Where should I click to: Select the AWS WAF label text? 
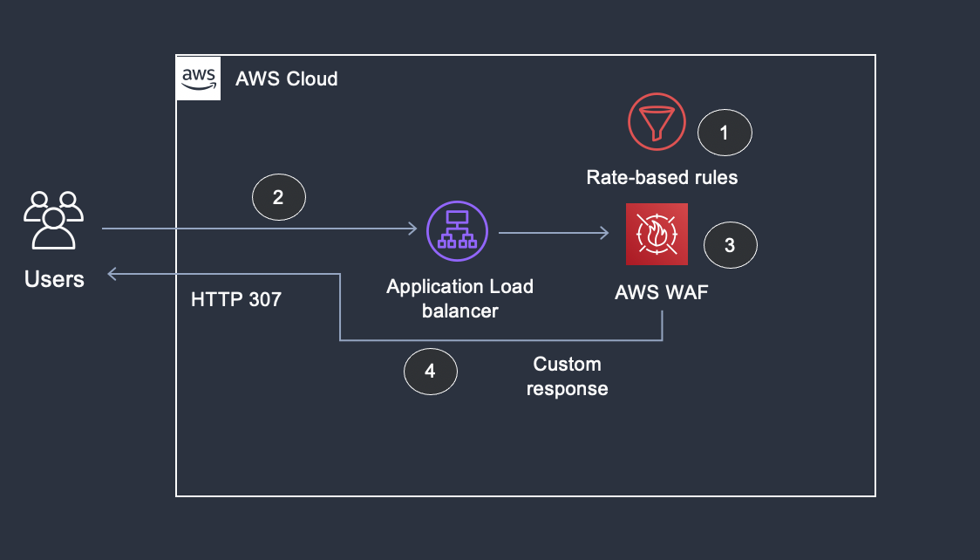coord(661,292)
